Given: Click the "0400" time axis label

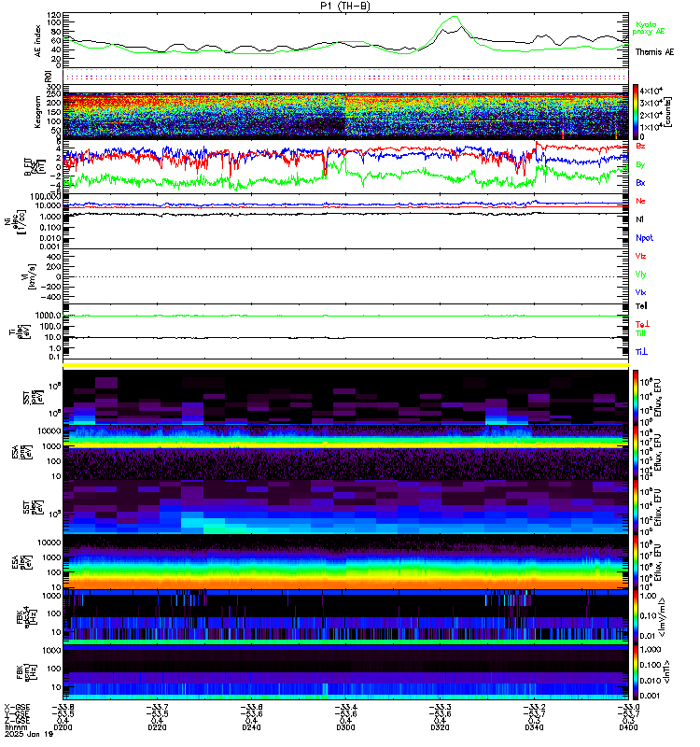Looking at the screenshot, I should pyautogui.click(x=628, y=727).
